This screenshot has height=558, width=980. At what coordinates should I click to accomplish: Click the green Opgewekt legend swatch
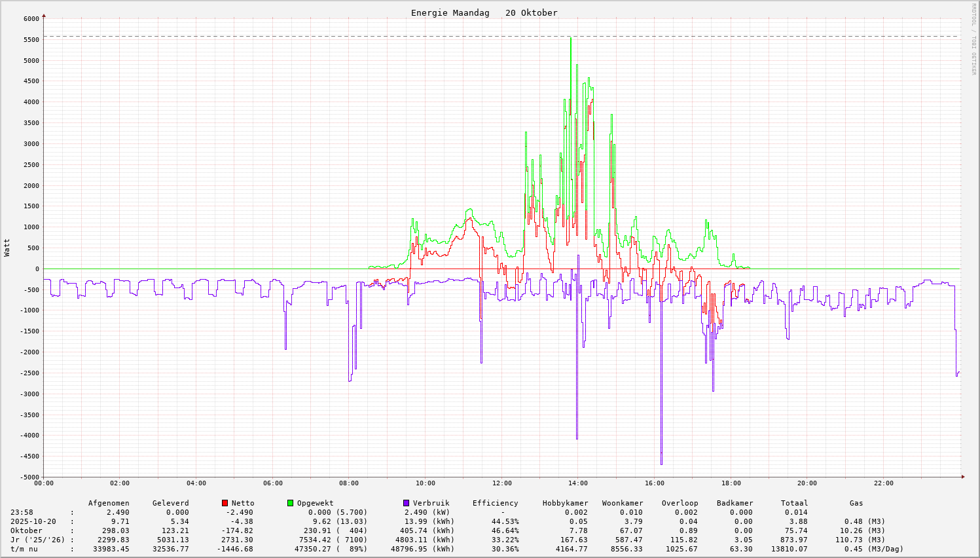pyautogui.click(x=290, y=503)
